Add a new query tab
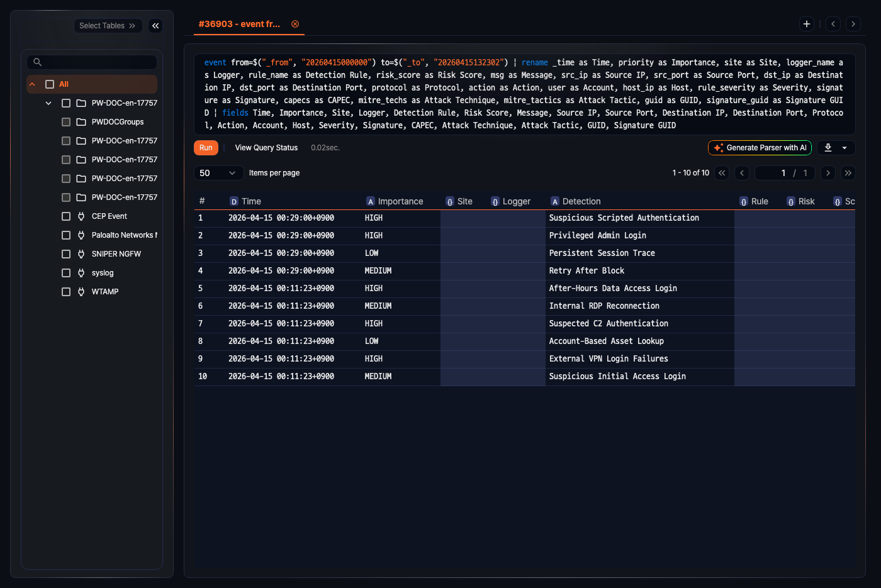Screen dimensions: 881x588 (806, 24)
